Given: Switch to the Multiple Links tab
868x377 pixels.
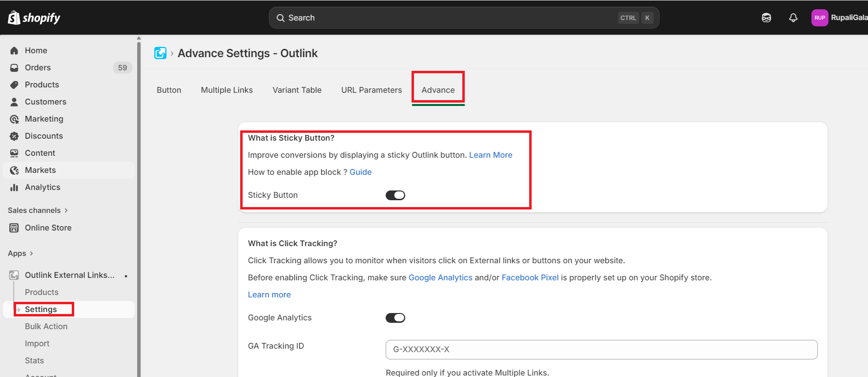Looking at the screenshot, I should [227, 90].
